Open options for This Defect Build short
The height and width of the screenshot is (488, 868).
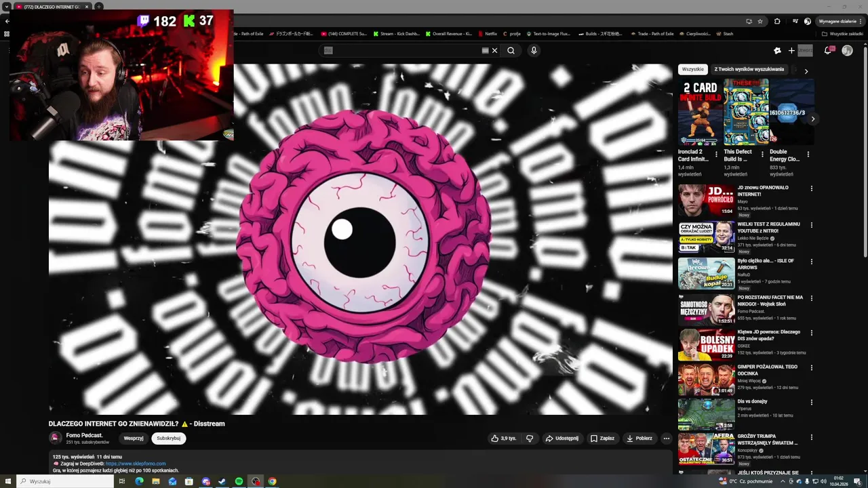click(762, 155)
